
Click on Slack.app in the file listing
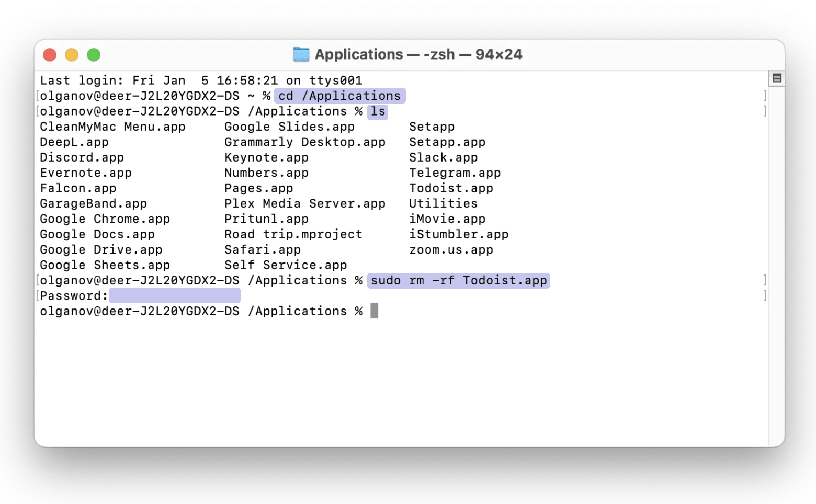[x=444, y=157]
